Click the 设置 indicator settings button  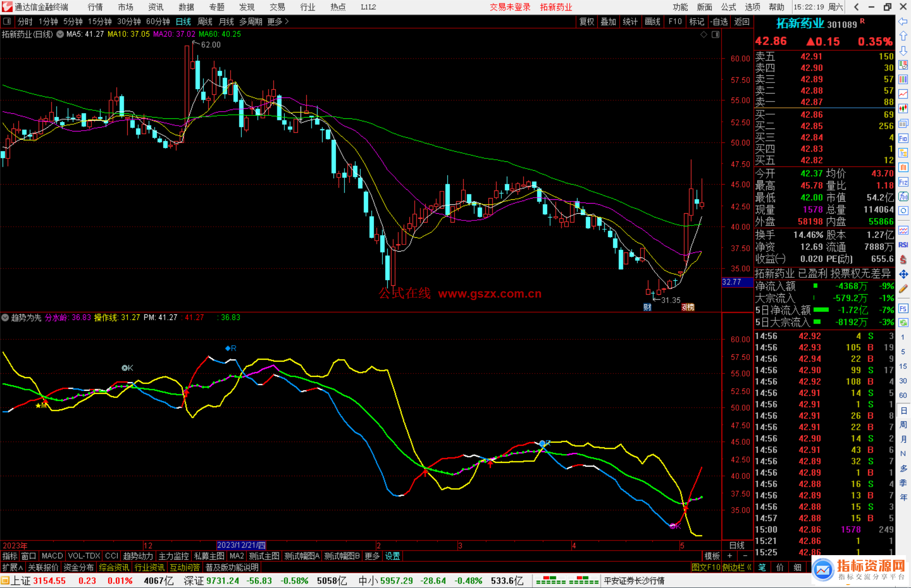click(x=392, y=556)
